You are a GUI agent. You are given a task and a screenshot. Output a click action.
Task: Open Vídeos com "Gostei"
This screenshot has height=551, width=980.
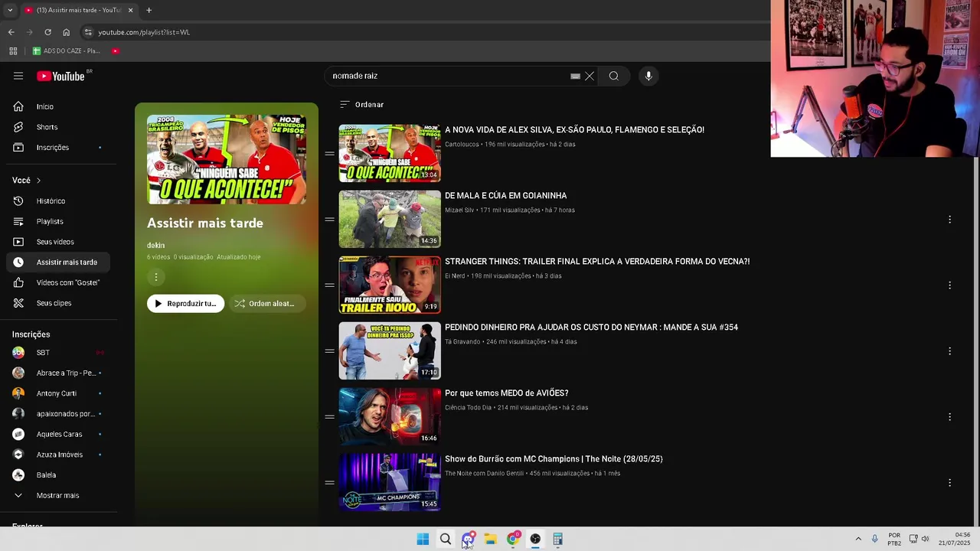tap(58, 282)
